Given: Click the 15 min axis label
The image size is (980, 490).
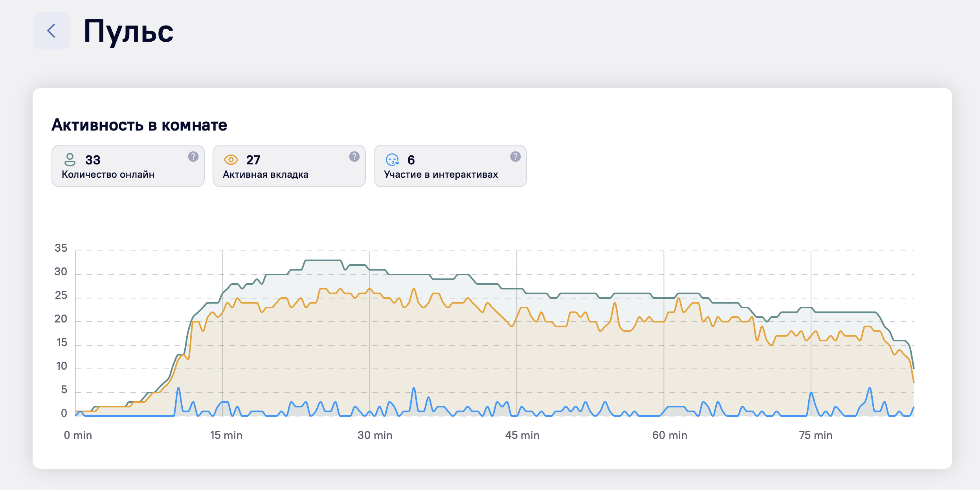Looking at the screenshot, I should 226,435.
